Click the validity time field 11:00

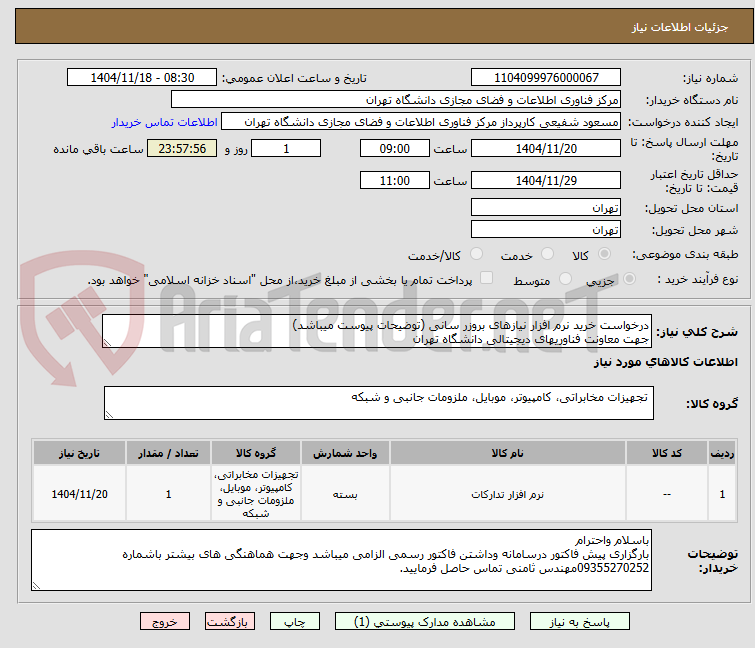394,180
